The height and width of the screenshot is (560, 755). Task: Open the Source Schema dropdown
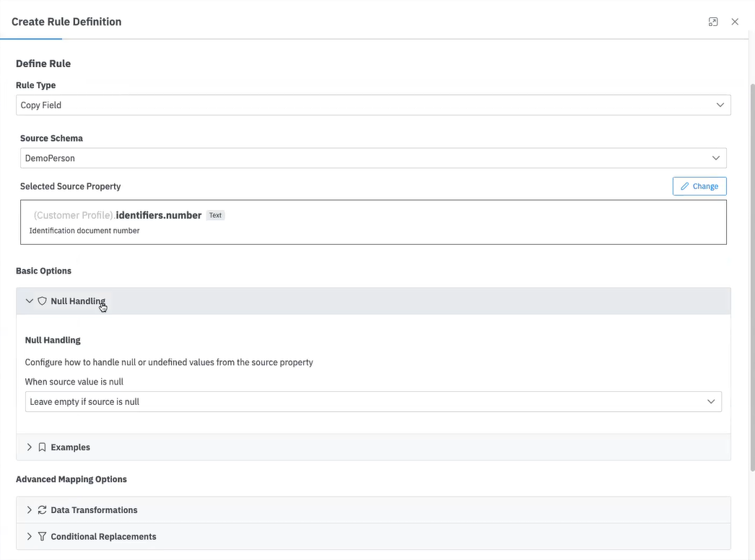pos(373,158)
